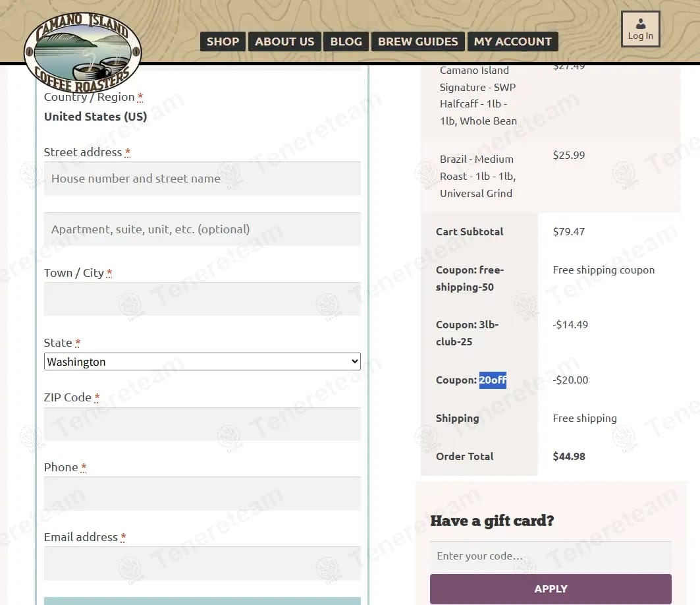Click the Camano Island Coffee Roasters logo
Screen dimensions: 700x605
click(x=82, y=52)
